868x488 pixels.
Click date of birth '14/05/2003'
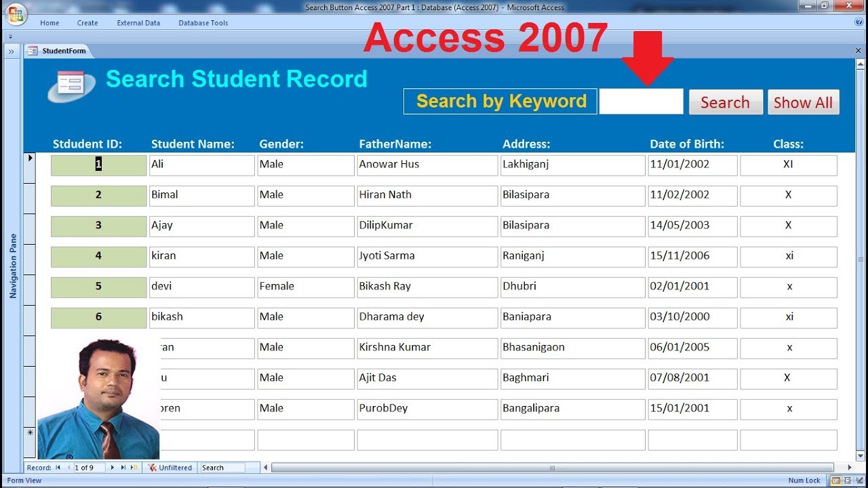click(x=692, y=226)
